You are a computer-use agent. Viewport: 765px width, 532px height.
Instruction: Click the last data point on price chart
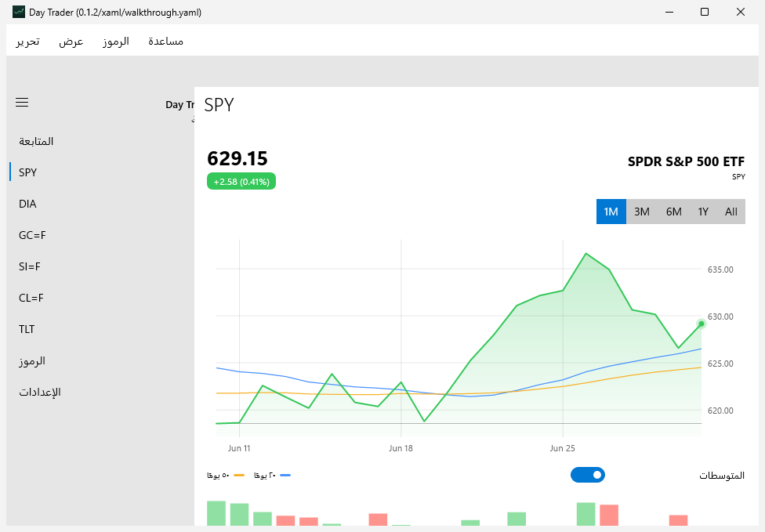[701, 324]
